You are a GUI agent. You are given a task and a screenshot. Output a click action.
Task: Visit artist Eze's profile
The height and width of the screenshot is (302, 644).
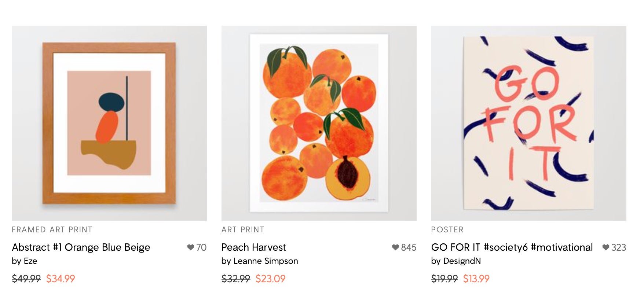[25, 261]
